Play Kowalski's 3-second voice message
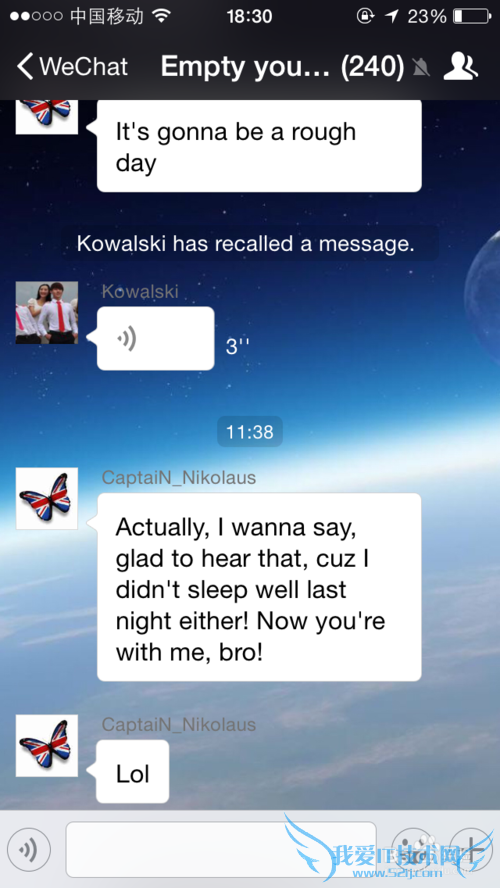Viewport: 500px width, 888px height. point(156,339)
